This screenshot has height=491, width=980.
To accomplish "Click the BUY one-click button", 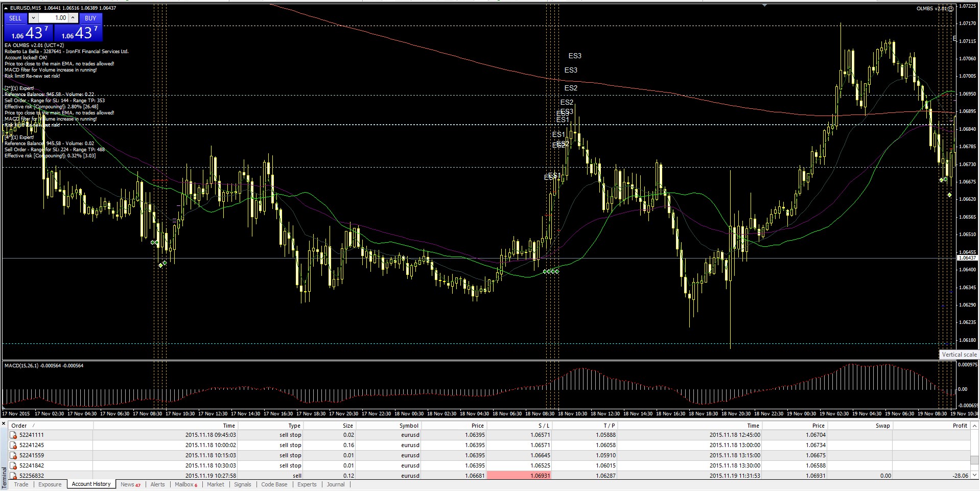I will click(90, 18).
